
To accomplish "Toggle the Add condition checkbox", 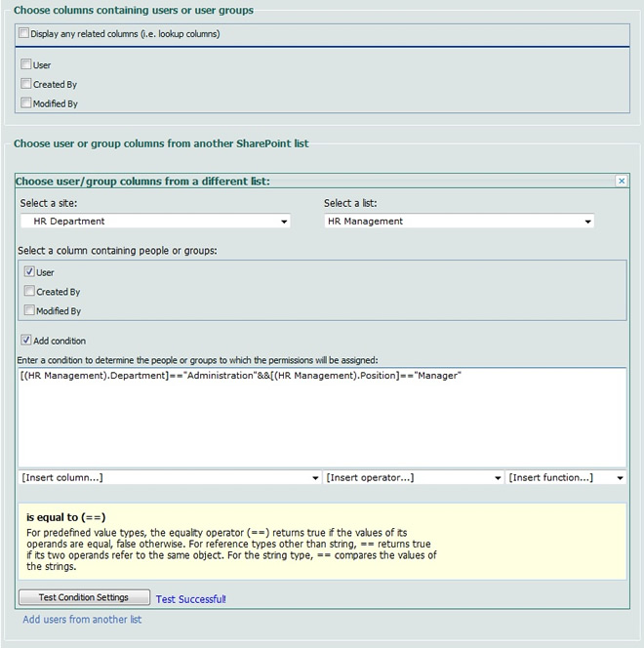I will click(x=26, y=341).
